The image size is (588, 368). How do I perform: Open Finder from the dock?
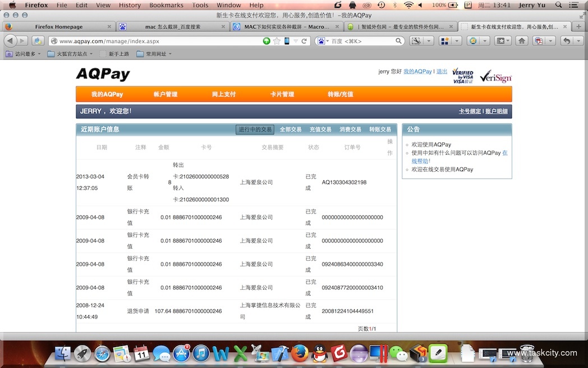pos(62,353)
